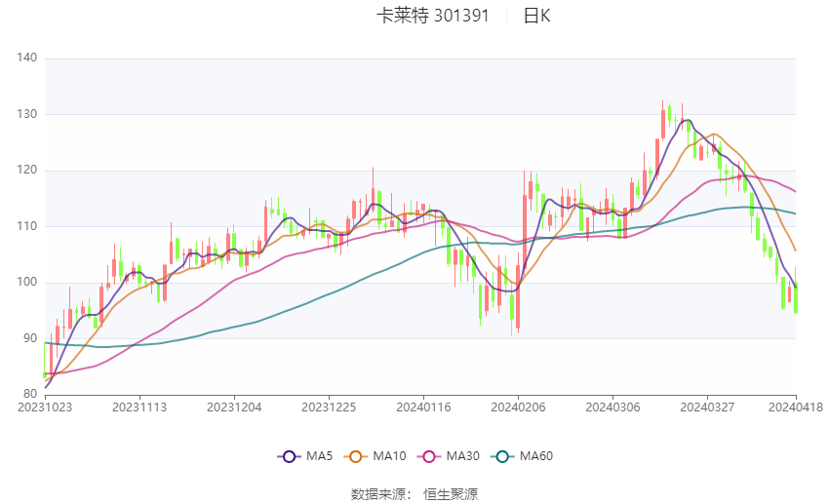
Task: Click the 20240418 x-axis end date label
Action: (795, 407)
